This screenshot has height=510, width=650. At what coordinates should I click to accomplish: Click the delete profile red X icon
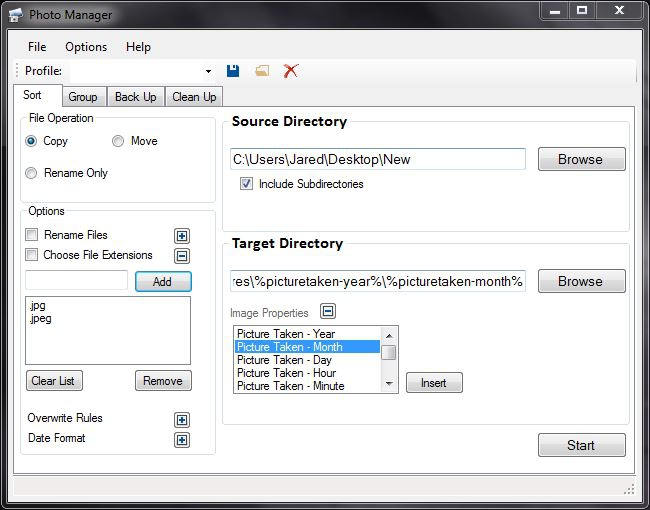[291, 71]
